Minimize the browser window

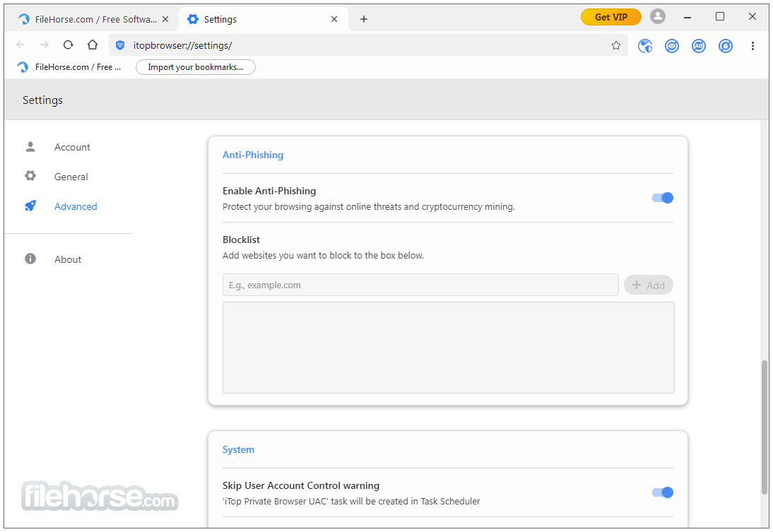[688, 17]
